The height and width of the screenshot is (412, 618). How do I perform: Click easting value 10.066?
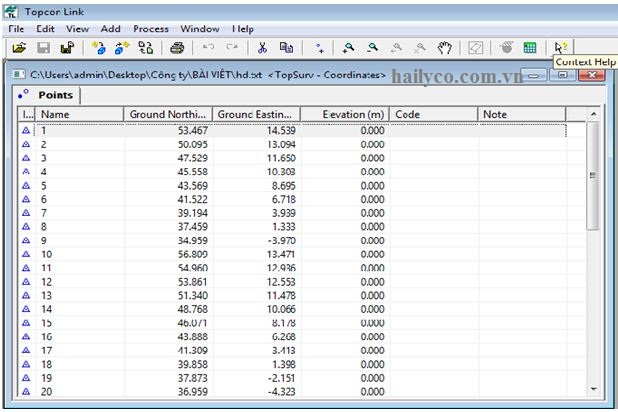(281, 309)
